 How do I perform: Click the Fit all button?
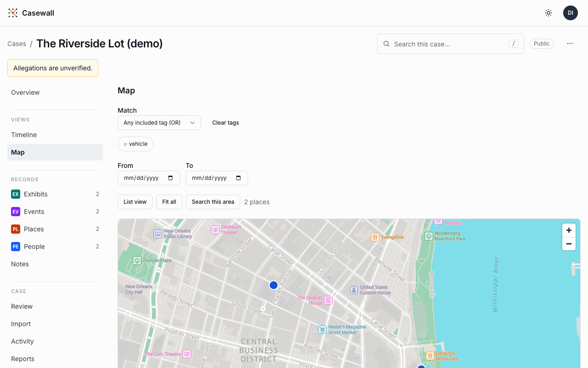[x=170, y=202]
